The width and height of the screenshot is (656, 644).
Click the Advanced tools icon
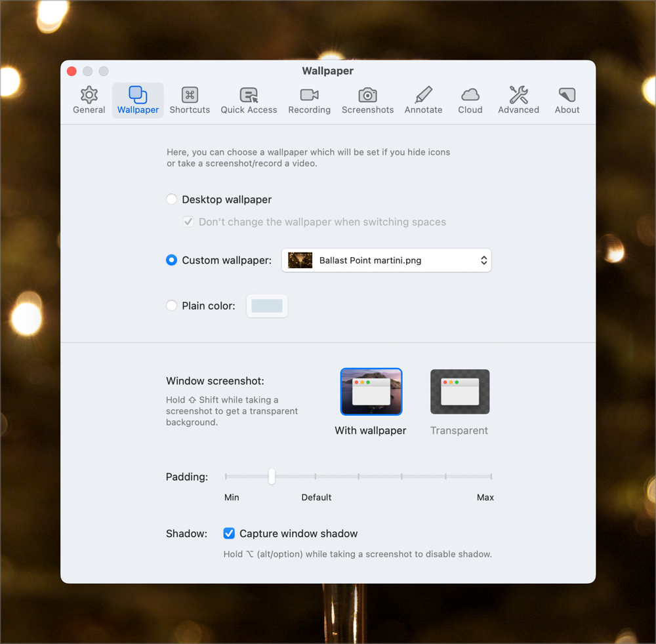[518, 95]
